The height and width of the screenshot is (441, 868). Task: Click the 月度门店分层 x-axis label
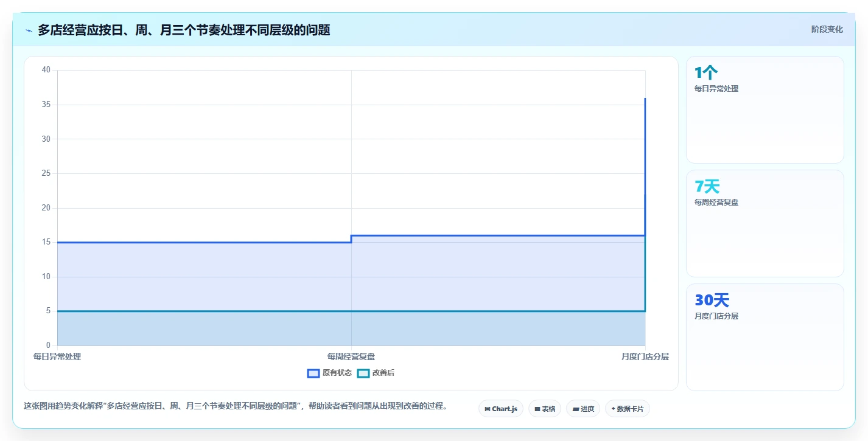645,356
